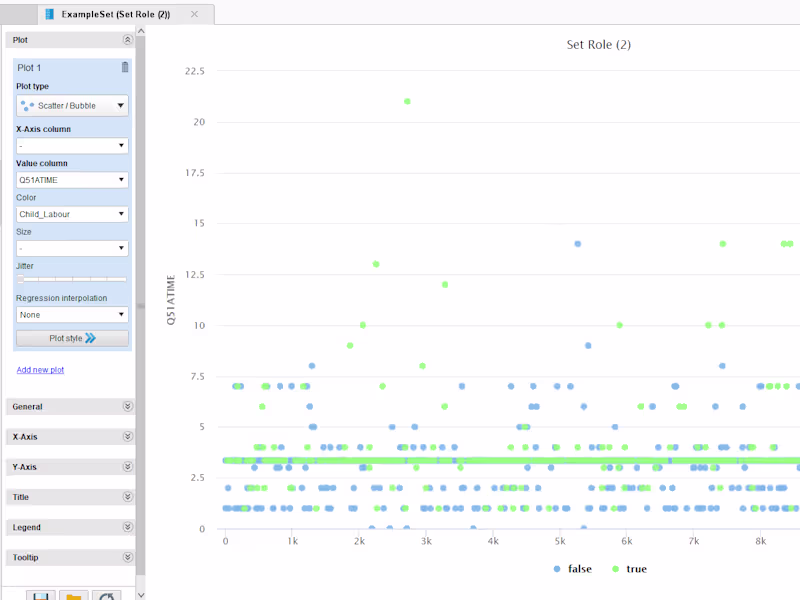The image size is (800, 600).
Task: Click the save configuration disk icon
Action: click(x=41, y=596)
